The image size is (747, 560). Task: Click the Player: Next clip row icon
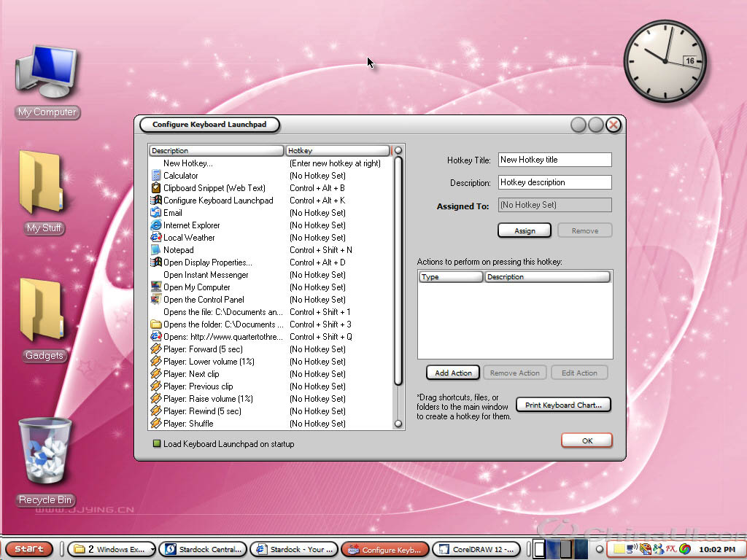point(156,374)
